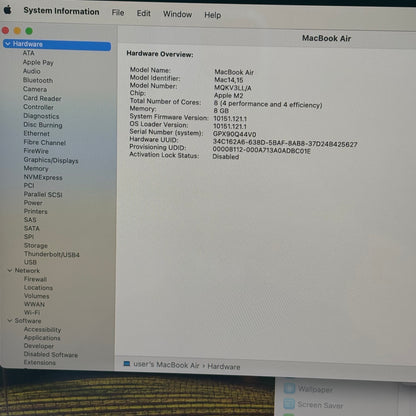Select the Software category in sidebar
Screen dimensions: 416x416
tap(28, 321)
